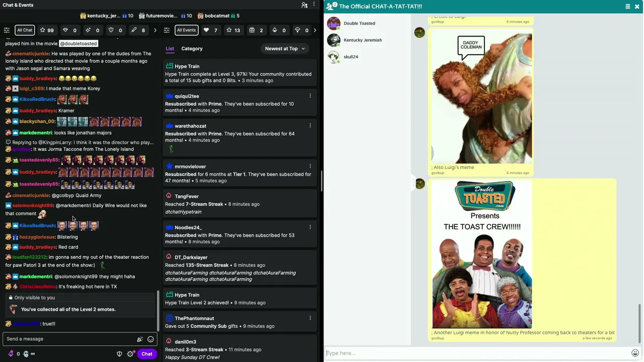The width and height of the screenshot is (644, 362).
Task: Click futuremovie... gift leaderboard entry
Action: (x=166, y=16)
